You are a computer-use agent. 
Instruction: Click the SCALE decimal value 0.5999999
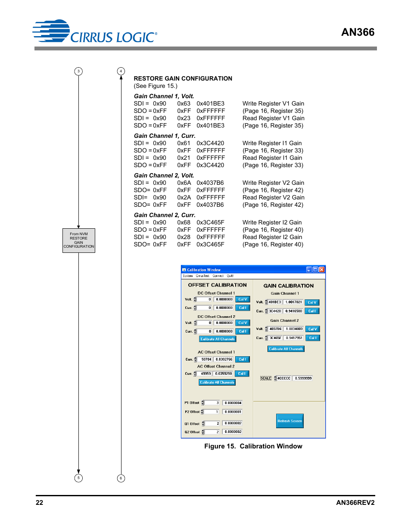(x=303, y=378)
